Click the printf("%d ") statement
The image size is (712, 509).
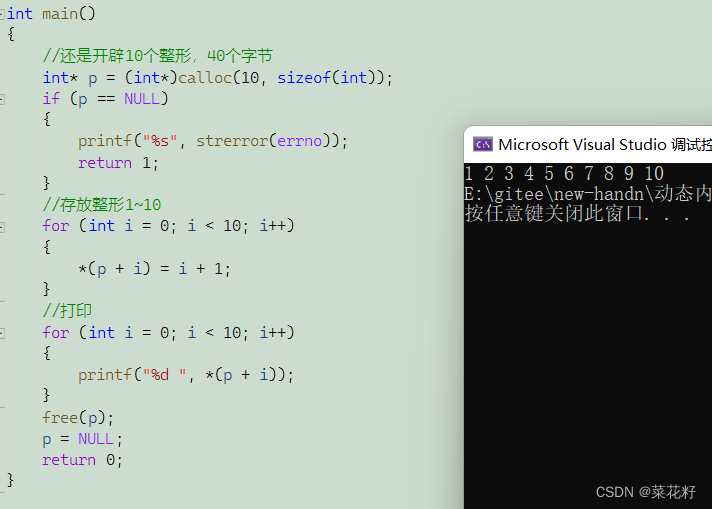click(x=186, y=375)
